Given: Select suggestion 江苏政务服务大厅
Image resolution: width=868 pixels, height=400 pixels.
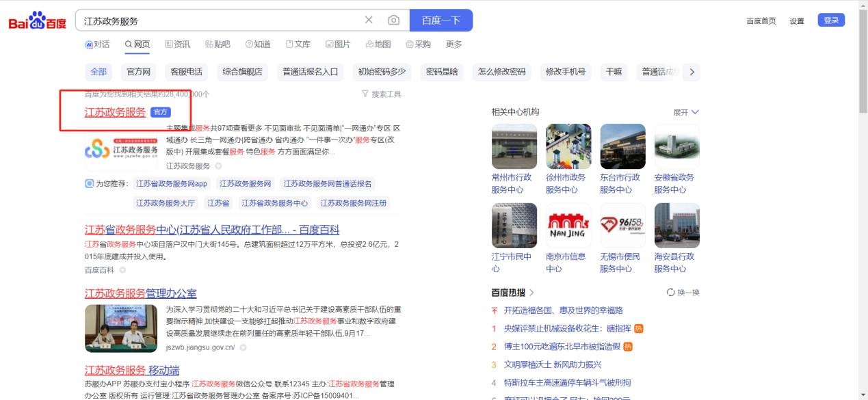Looking at the screenshot, I should pyautogui.click(x=166, y=203).
